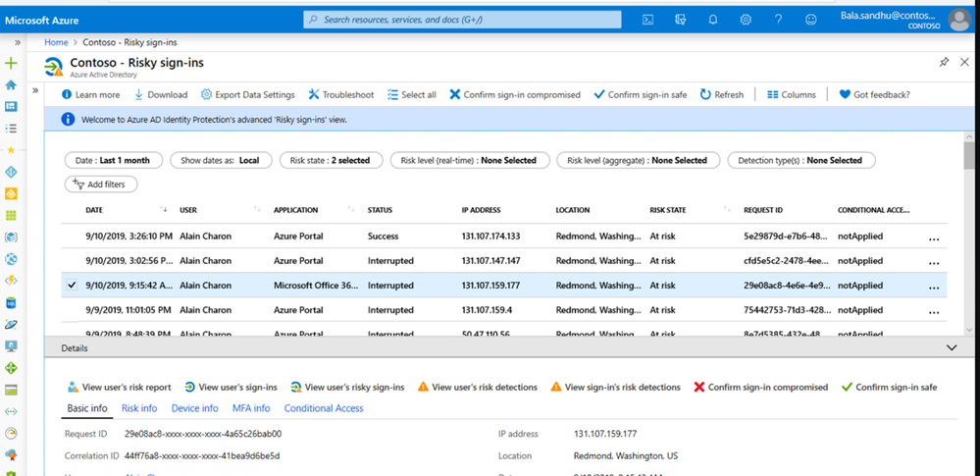Refresh the risky sign-ins list
The height and width of the screenshot is (476, 980).
click(x=722, y=95)
